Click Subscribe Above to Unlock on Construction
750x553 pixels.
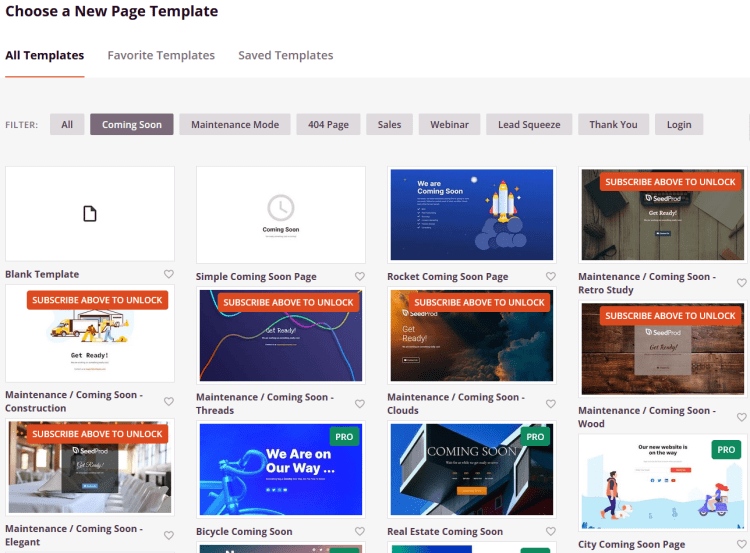tap(98, 300)
